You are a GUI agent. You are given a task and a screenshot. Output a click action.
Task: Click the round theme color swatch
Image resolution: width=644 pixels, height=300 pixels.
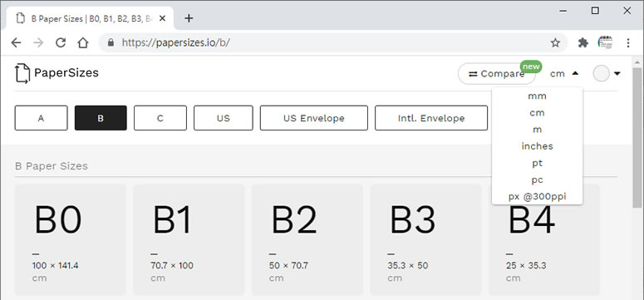pyautogui.click(x=601, y=74)
